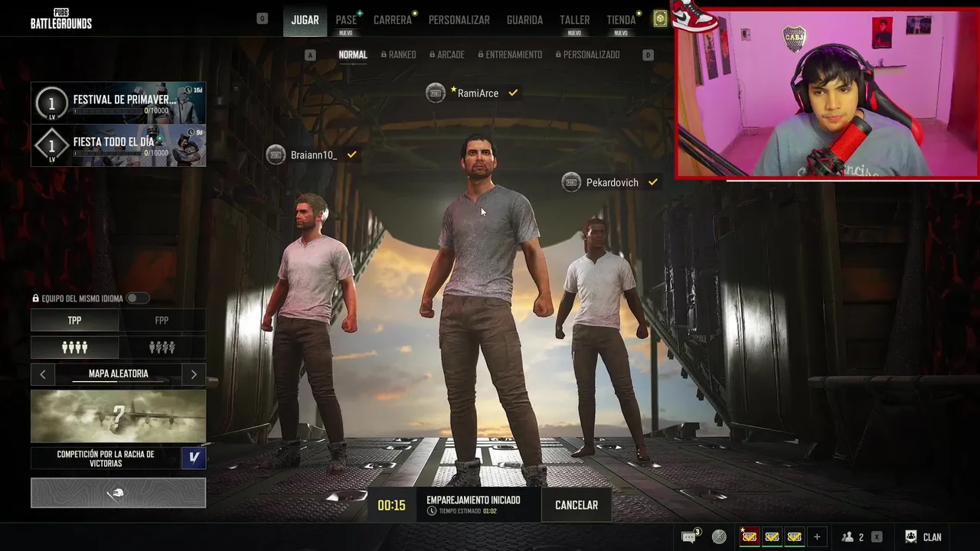Click Festival de Primavera progress bar
The width and height of the screenshot is (980, 551).
coord(107,111)
